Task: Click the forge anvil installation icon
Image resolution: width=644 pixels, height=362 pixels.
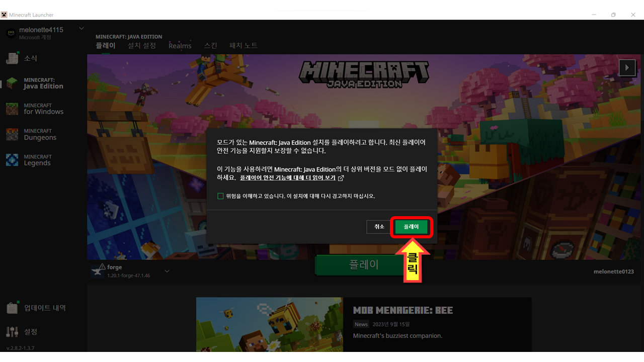Action: (x=98, y=270)
